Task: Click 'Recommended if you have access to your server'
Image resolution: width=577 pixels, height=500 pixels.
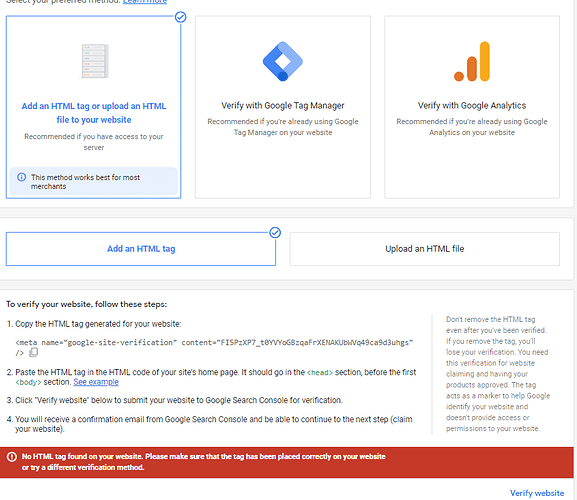Action: pyautogui.click(x=94, y=142)
